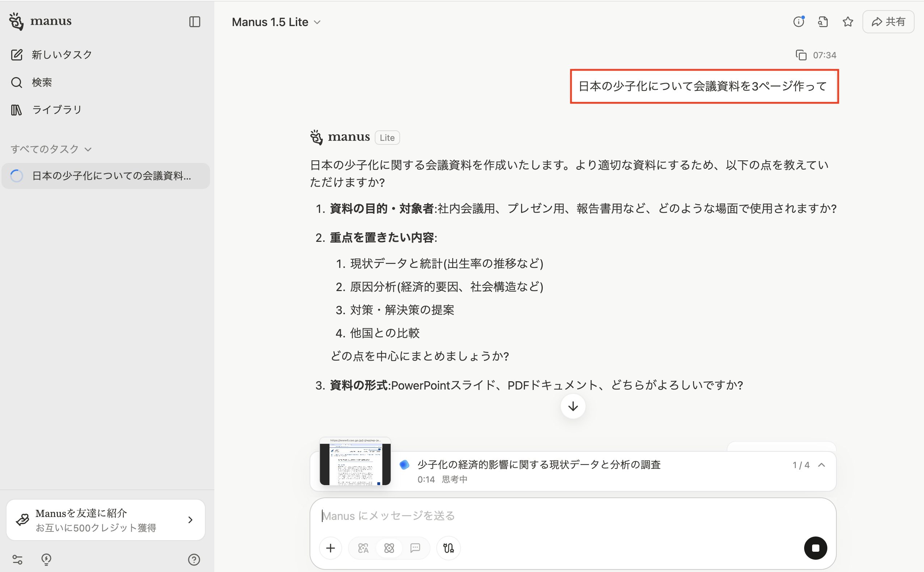Click the plus attachment button
This screenshot has width=924, height=572.
click(x=330, y=548)
